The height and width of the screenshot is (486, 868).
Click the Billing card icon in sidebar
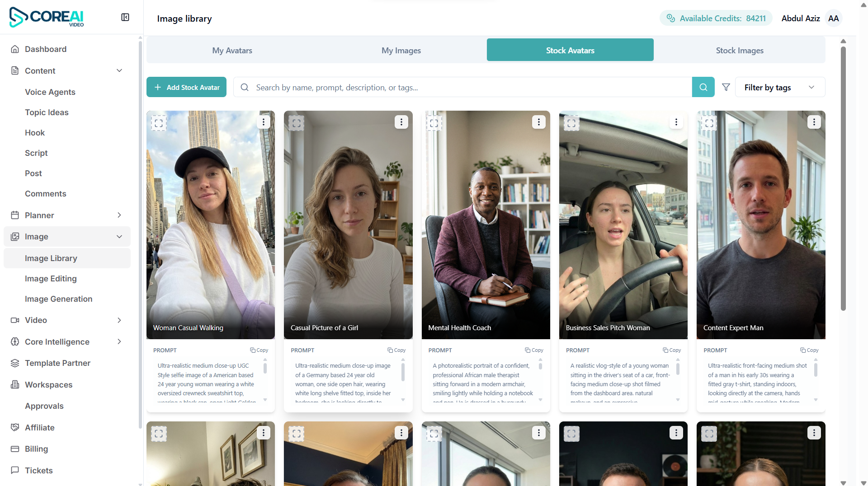(x=15, y=449)
